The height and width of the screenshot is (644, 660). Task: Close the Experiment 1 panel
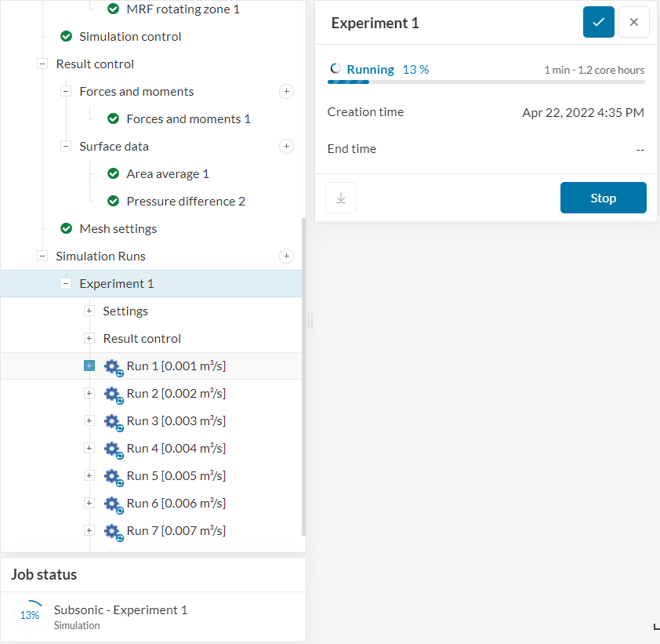633,22
